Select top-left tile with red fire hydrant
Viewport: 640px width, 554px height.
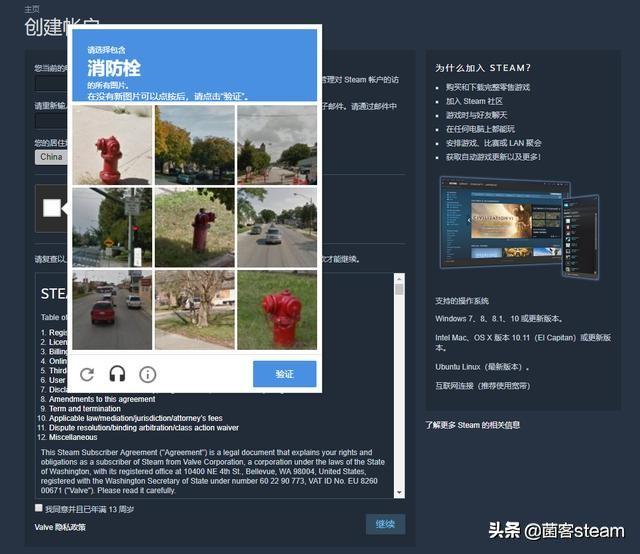112,145
